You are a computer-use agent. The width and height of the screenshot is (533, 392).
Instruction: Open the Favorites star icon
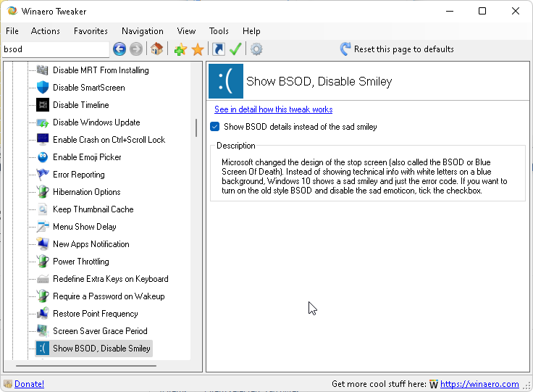pyautogui.click(x=198, y=49)
